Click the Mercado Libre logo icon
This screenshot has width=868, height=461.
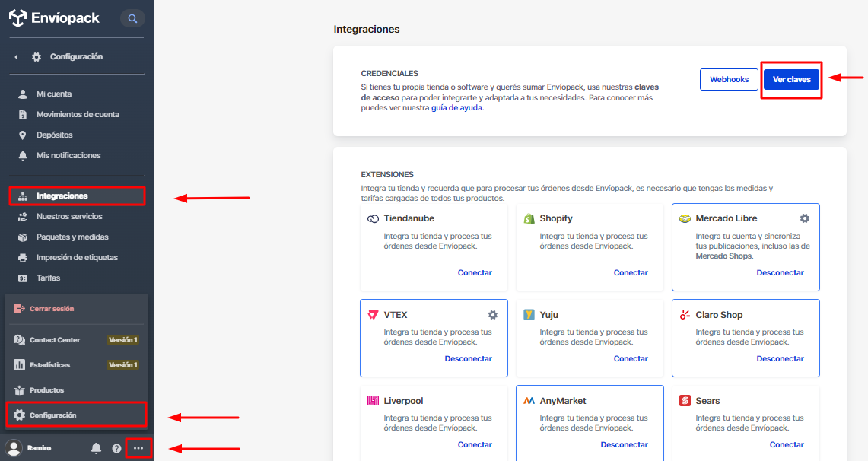[685, 218]
